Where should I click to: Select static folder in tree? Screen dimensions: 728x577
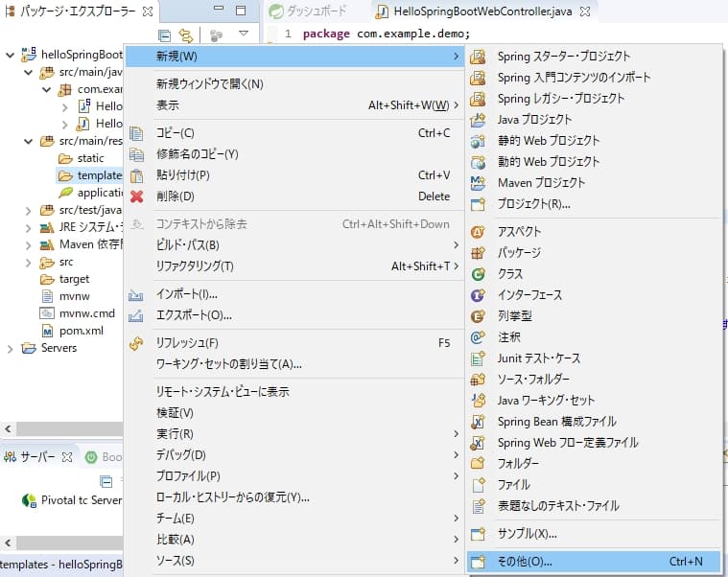(82, 159)
